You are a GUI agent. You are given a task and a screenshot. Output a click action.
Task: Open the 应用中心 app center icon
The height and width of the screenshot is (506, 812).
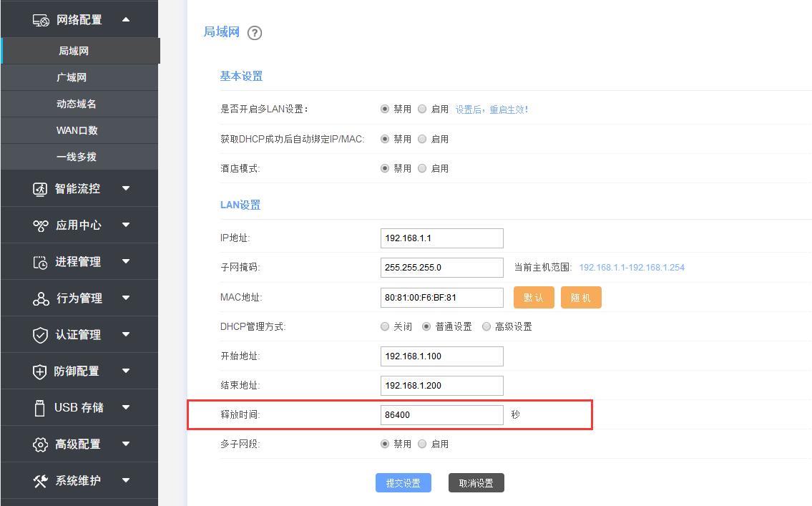coord(39,225)
